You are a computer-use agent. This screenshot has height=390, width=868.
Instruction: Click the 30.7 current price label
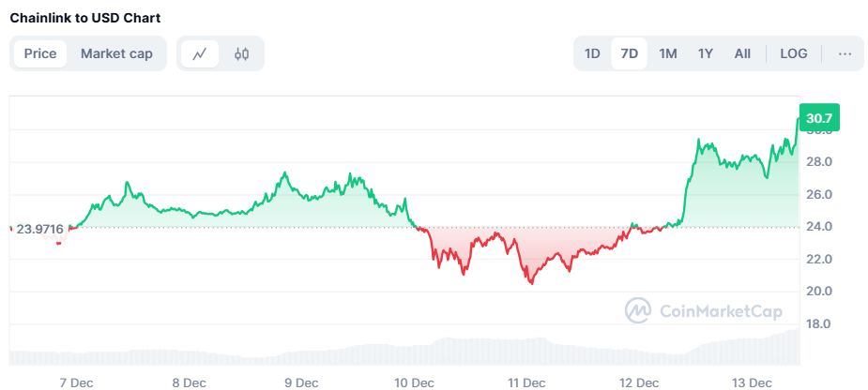(x=819, y=118)
